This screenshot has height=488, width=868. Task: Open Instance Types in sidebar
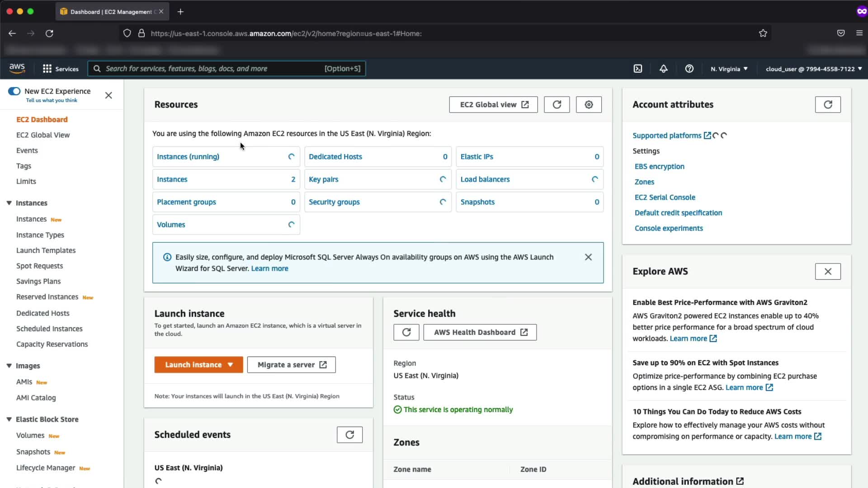(40, 235)
